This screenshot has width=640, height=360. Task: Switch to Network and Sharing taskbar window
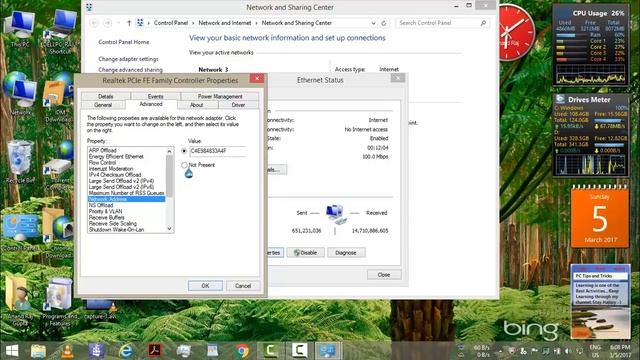pyautogui.click(x=328, y=350)
